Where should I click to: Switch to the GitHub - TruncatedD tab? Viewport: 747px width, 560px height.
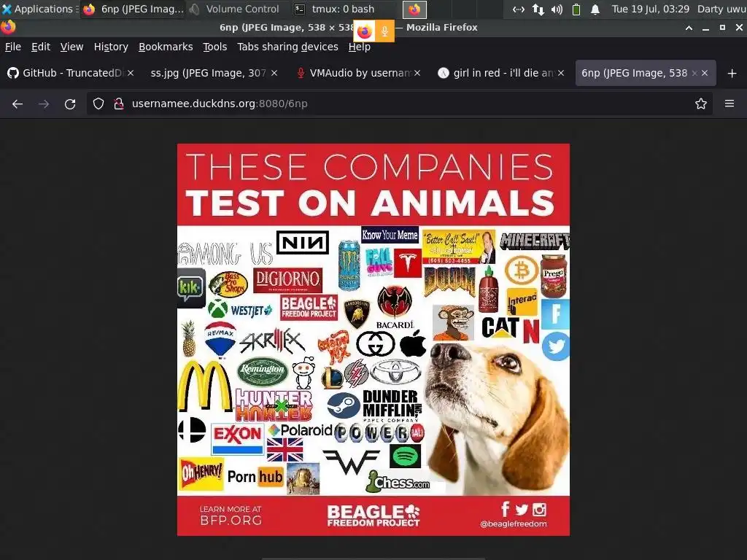(x=70, y=73)
